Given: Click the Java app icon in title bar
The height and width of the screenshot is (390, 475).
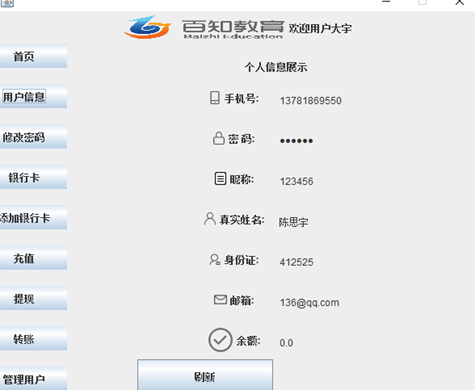Looking at the screenshot, I should (x=7, y=3).
